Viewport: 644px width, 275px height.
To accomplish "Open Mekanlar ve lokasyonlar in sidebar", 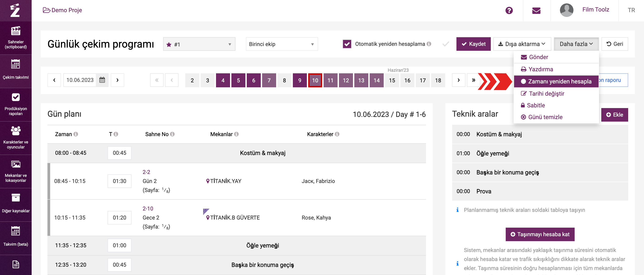I will point(16,171).
